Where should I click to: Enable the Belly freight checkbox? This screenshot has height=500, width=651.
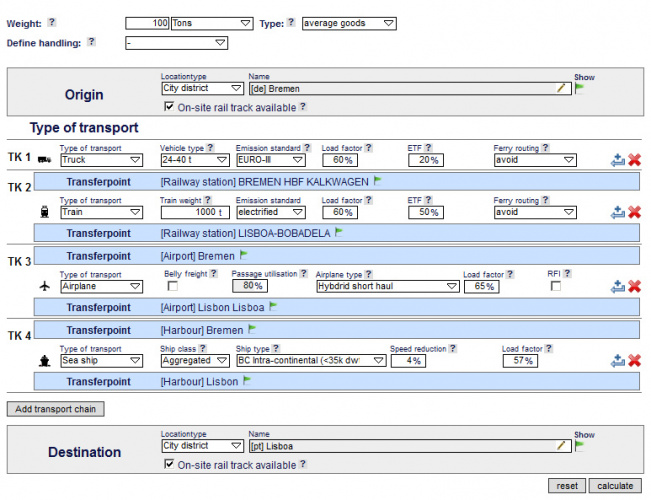pyautogui.click(x=173, y=286)
